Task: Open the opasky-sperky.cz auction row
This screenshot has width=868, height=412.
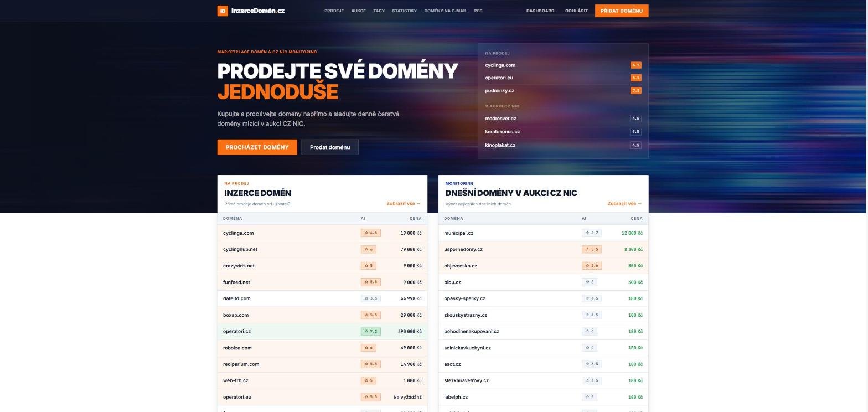Action: tap(543, 298)
